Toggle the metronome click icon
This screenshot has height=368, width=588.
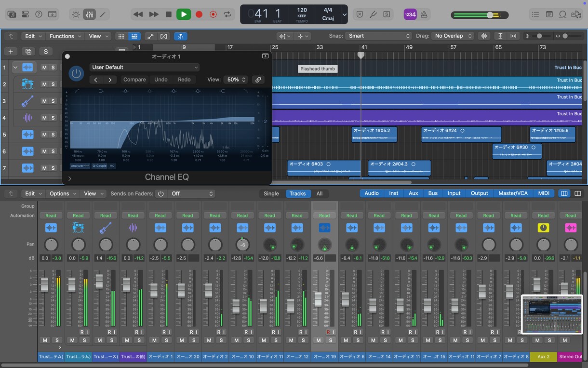coord(424,14)
